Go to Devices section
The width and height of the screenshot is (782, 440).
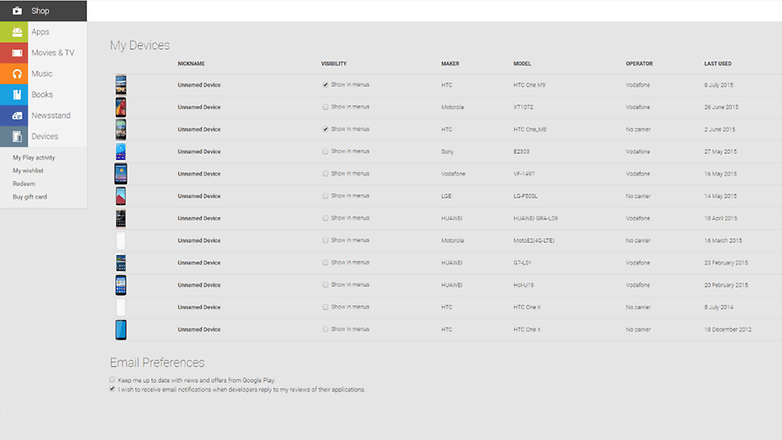tap(45, 137)
